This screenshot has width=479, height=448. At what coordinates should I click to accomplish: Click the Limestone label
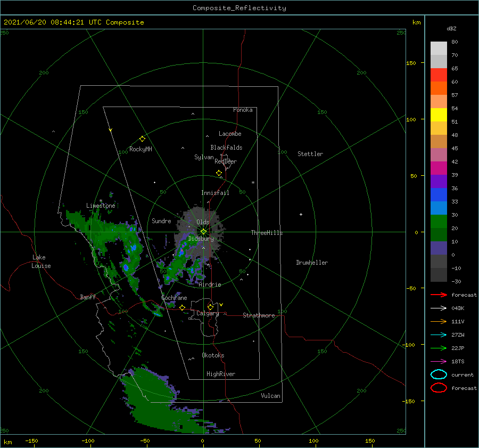(x=101, y=206)
